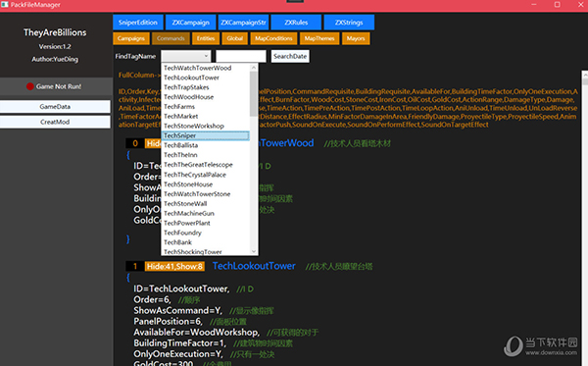Select TechWoodHouse in the dropdown
The height and width of the screenshot is (366, 588).
pyautogui.click(x=206, y=97)
